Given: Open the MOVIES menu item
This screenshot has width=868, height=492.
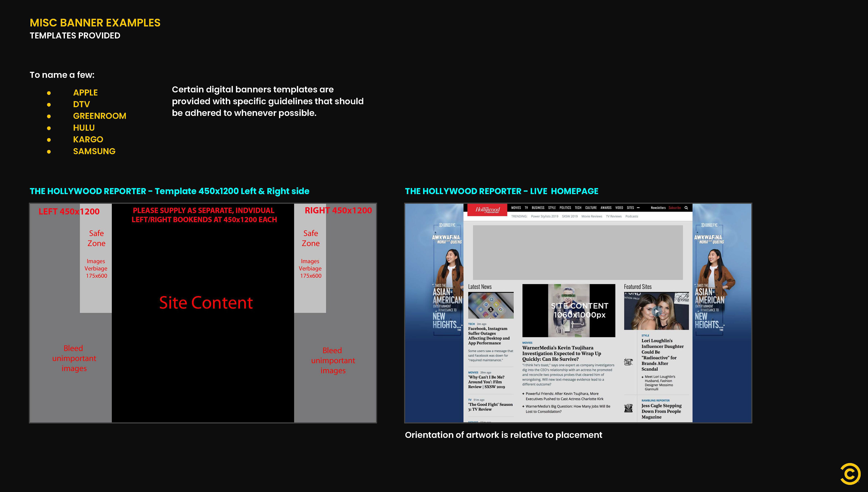Looking at the screenshot, I should [x=516, y=208].
